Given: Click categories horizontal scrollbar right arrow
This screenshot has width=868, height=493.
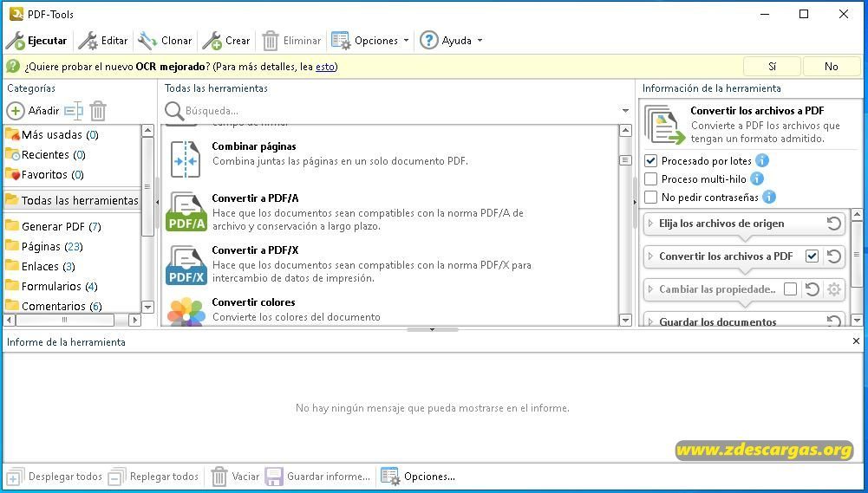Looking at the screenshot, I should point(134,320).
